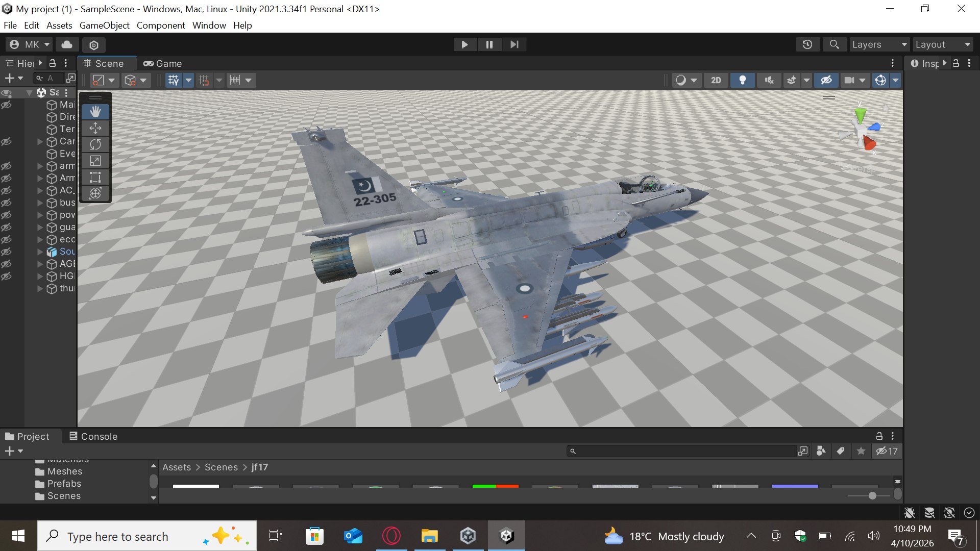This screenshot has width=980, height=551.
Task: Select the Scale tool
Action: (x=95, y=161)
